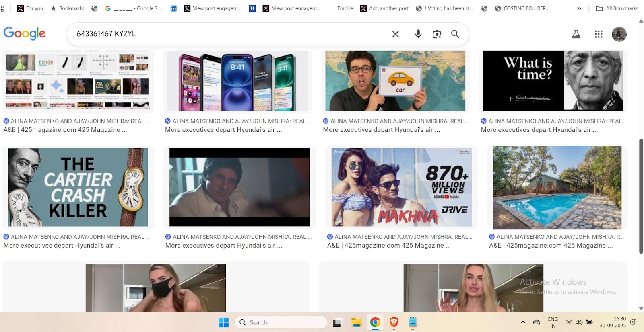Open the Empire bookmark
This screenshot has width=644, height=332.
click(345, 8)
